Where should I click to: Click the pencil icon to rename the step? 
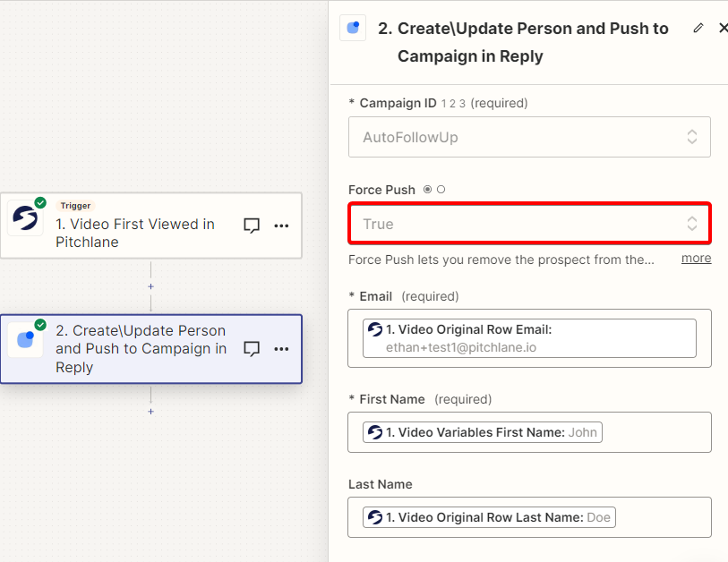coord(698,29)
